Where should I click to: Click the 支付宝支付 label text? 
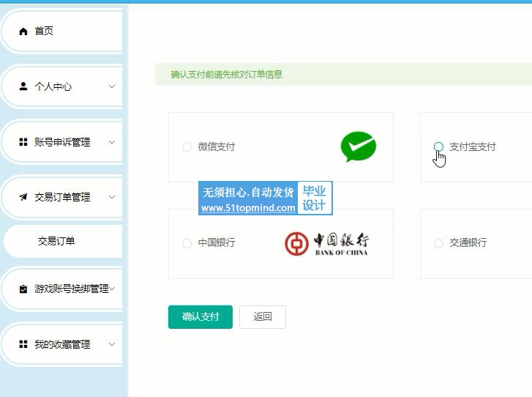(x=473, y=146)
